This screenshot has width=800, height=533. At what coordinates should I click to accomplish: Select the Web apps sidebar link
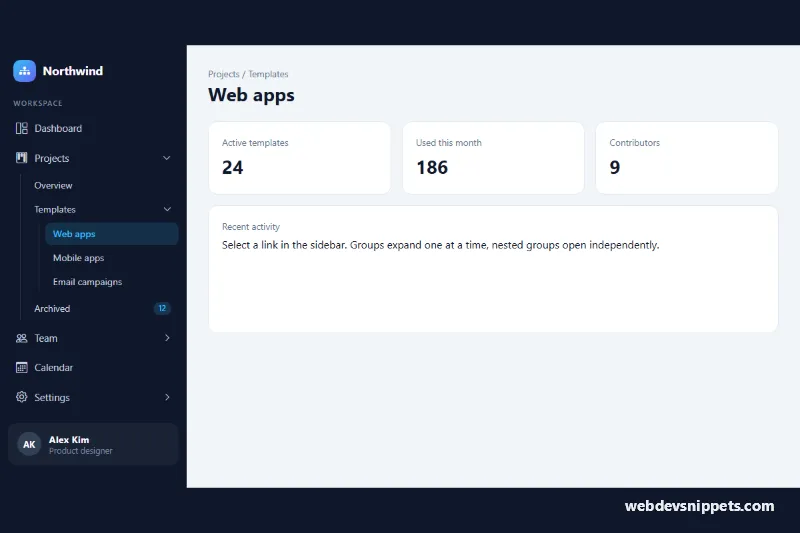point(112,234)
